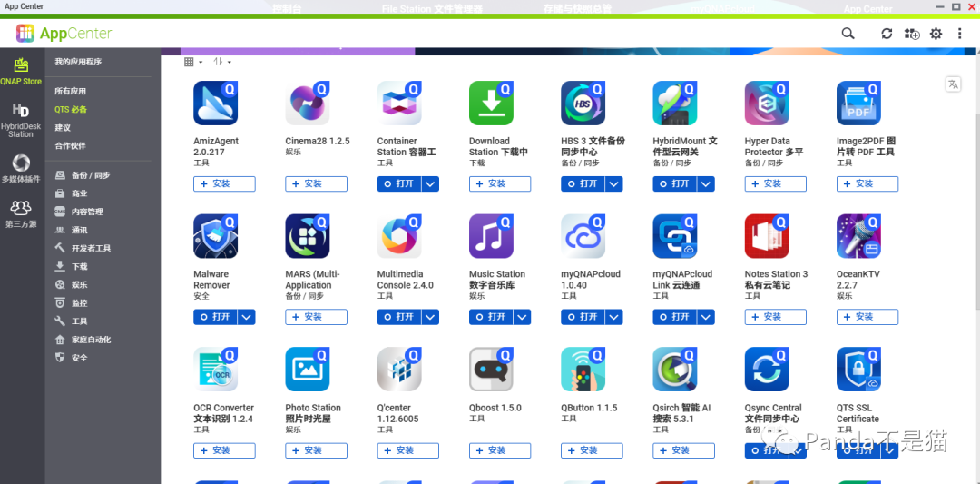
Task: Open Container Station with 打开 button
Action: point(399,183)
